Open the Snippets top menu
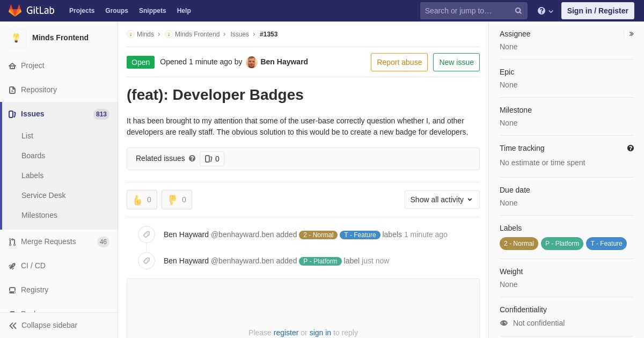The width and height of the screenshot is (644, 338). (152, 11)
